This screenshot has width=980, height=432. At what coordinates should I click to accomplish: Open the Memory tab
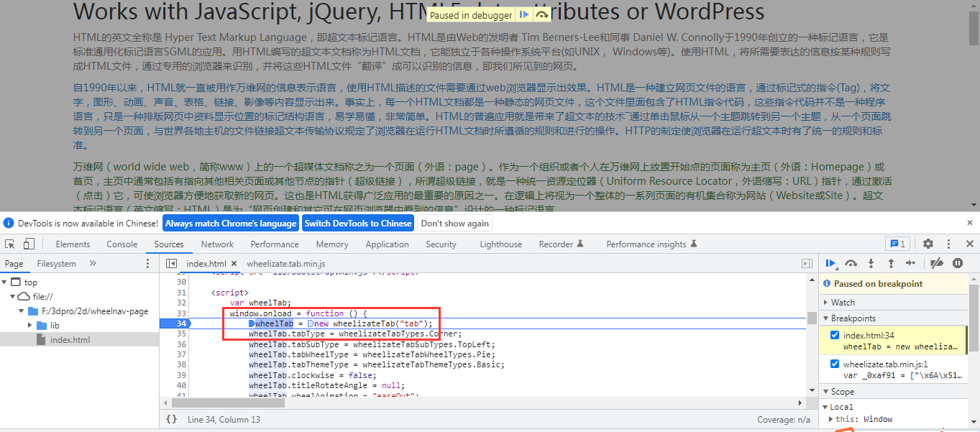pyautogui.click(x=332, y=244)
